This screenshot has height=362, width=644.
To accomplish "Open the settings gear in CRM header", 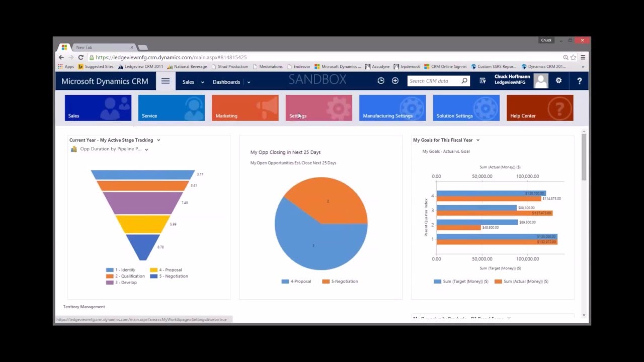I will (x=558, y=80).
